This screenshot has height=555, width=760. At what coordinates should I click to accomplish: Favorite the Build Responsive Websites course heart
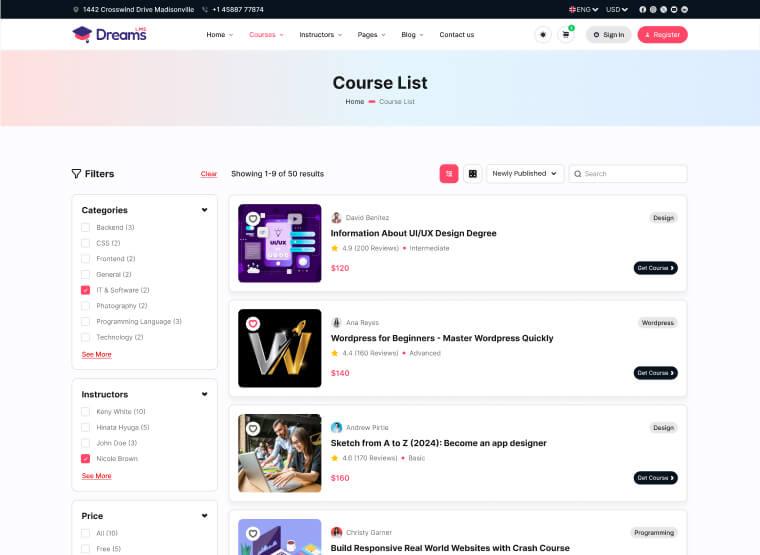click(253, 533)
